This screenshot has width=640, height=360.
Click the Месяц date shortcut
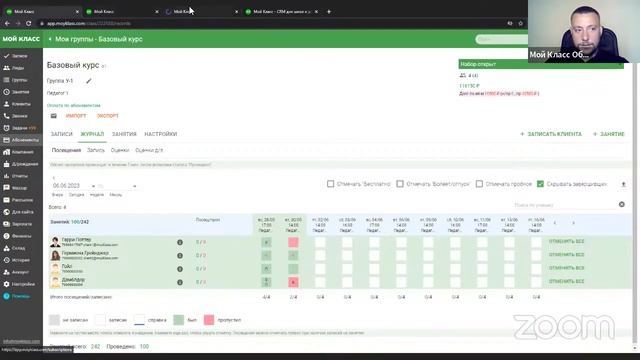pos(116,195)
